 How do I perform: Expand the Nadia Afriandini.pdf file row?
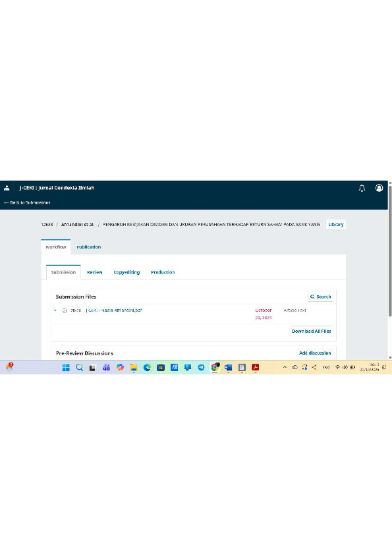[x=55, y=310]
